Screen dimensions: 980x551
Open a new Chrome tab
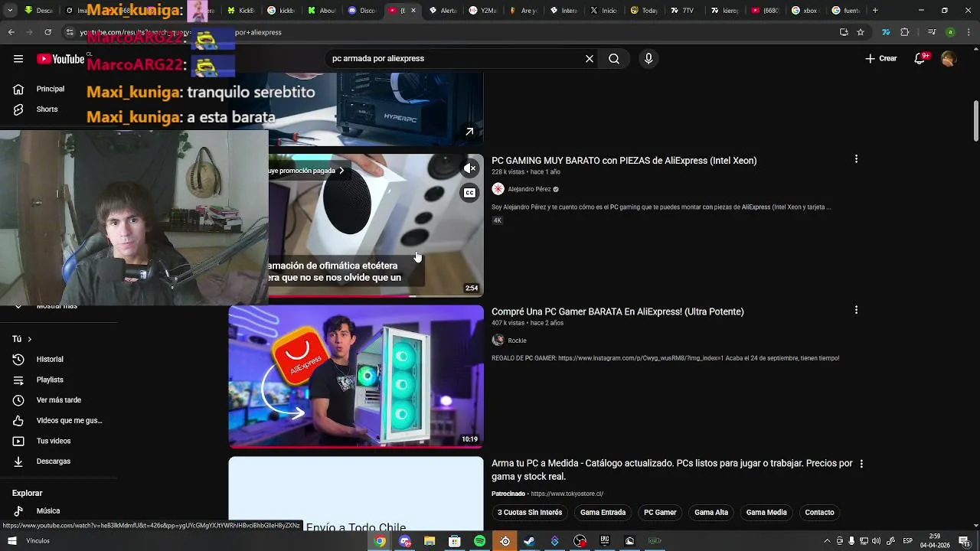tap(875, 11)
